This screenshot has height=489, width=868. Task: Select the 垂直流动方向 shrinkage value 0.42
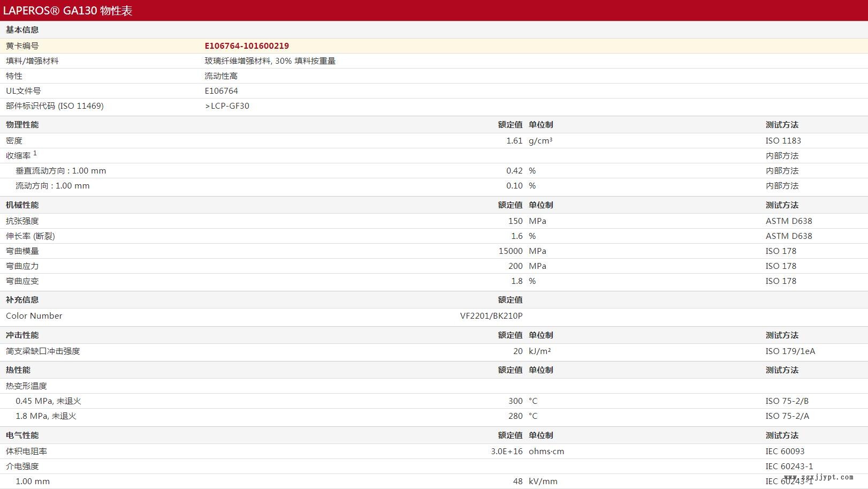(x=514, y=171)
